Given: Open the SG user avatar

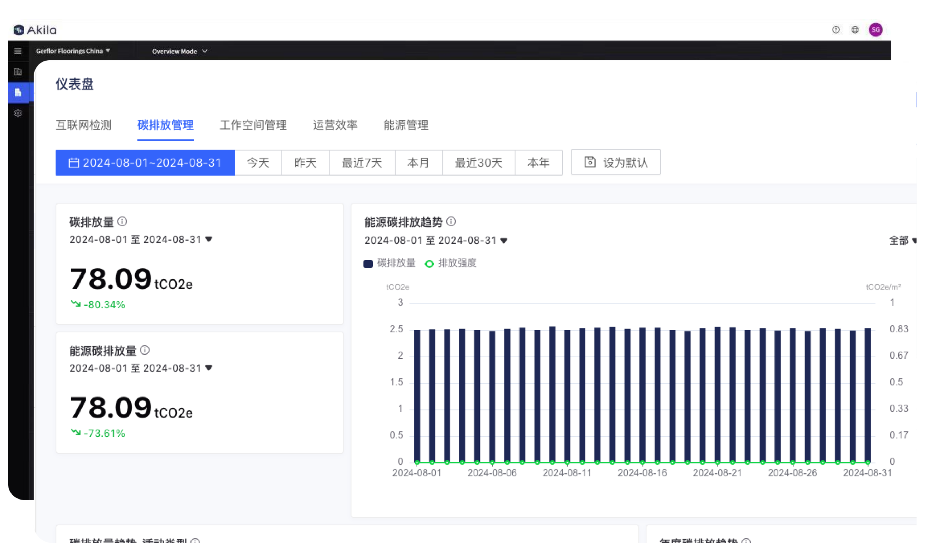Looking at the screenshot, I should pyautogui.click(x=875, y=30).
